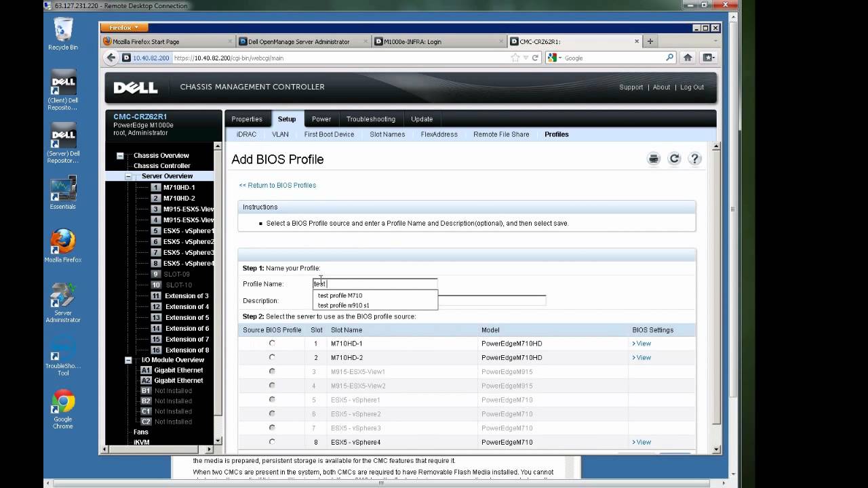This screenshot has width=868, height=488.
Task: Open Essentials desktop icon
Action: coord(63,192)
